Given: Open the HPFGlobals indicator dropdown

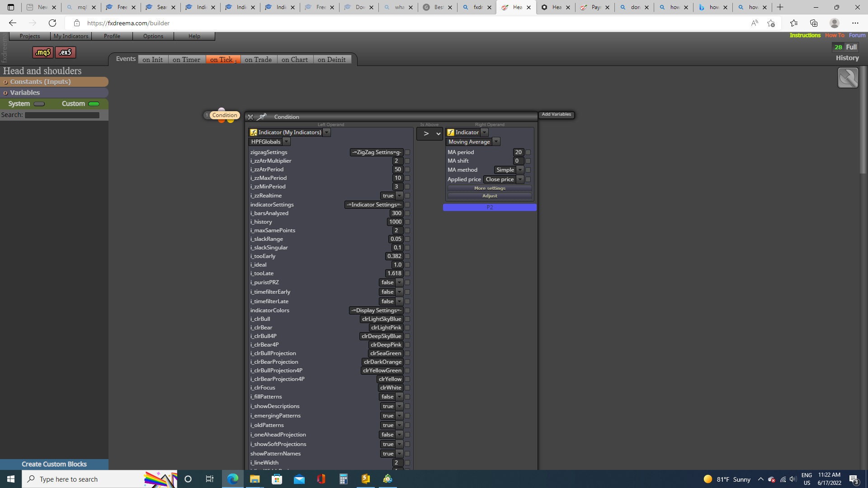Looking at the screenshot, I should click(x=287, y=142).
